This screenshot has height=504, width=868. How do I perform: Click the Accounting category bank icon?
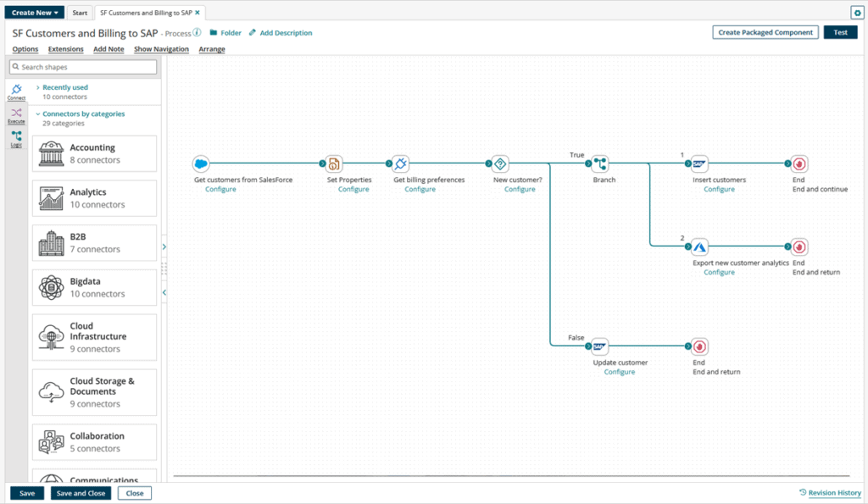pyautogui.click(x=52, y=153)
